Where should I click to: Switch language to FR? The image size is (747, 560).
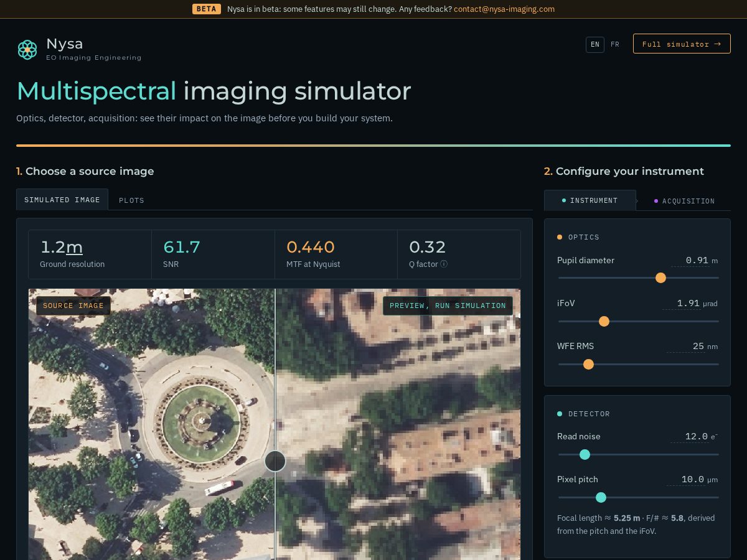[615, 44]
